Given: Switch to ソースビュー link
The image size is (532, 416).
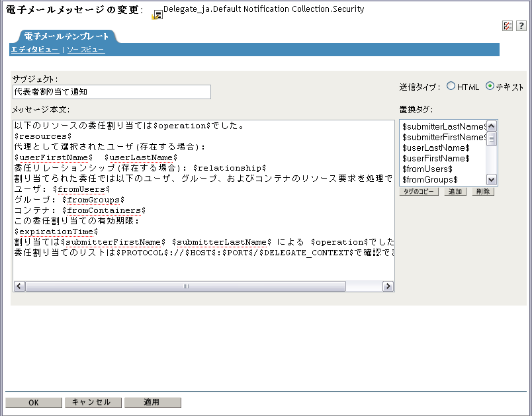Looking at the screenshot, I should pos(85,50).
